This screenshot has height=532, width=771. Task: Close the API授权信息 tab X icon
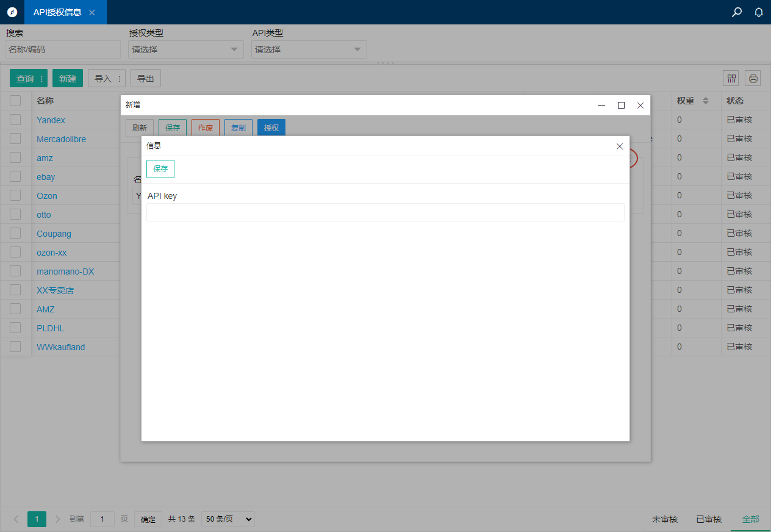(92, 12)
